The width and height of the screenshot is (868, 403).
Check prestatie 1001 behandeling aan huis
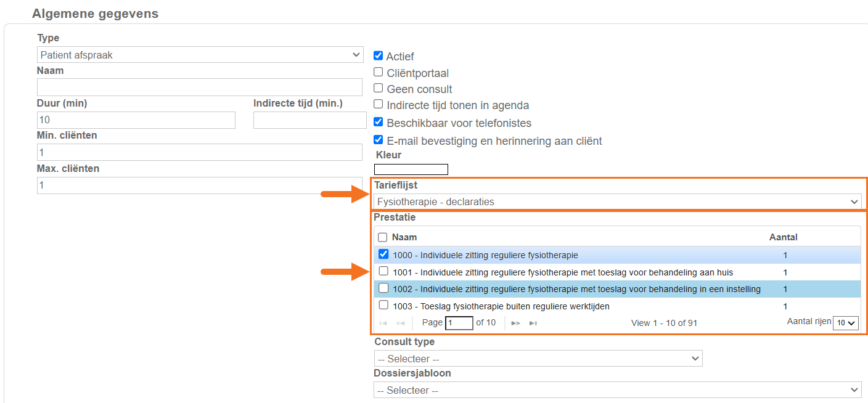pyautogui.click(x=383, y=271)
